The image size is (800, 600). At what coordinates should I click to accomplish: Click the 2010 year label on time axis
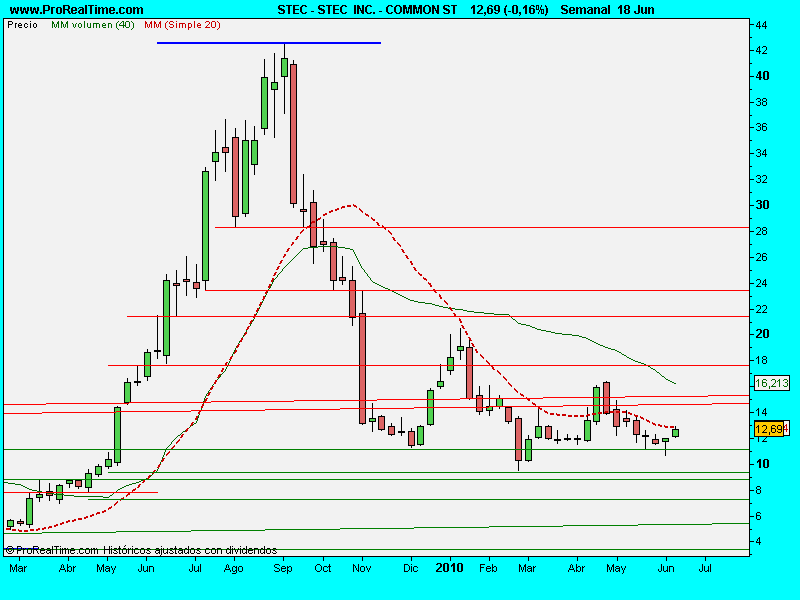point(449,568)
